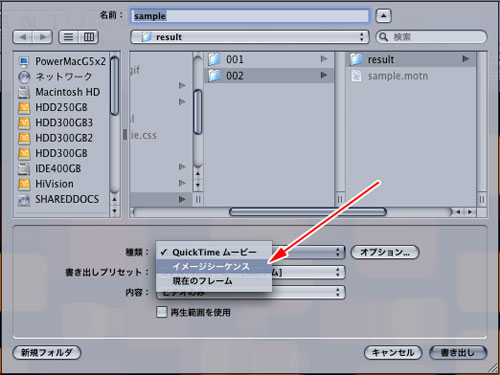Choose QuickTime ムービー in the menu

point(214,252)
